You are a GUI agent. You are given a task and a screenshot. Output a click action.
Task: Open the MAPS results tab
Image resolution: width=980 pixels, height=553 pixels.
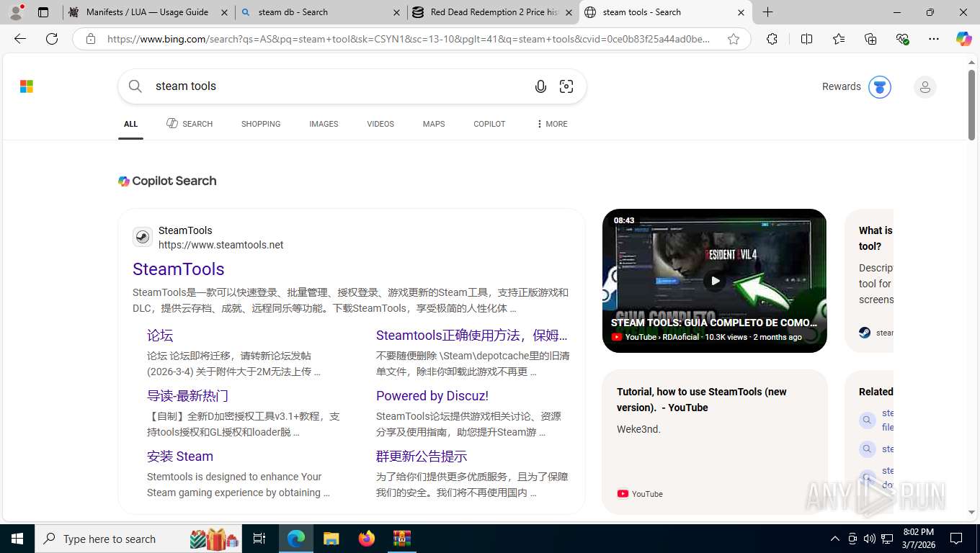click(x=434, y=124)
